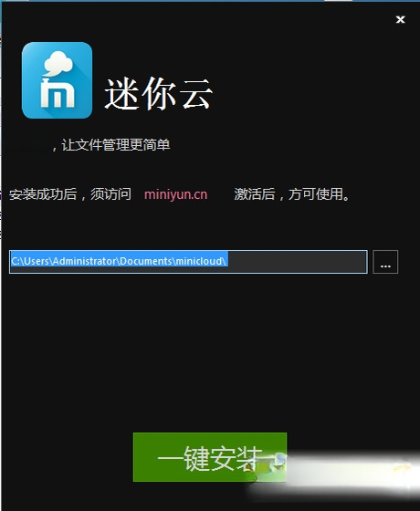Viewport: 420px width, 511px height.
Task: Browse for folder with the ... button
Action: [385, 262]
